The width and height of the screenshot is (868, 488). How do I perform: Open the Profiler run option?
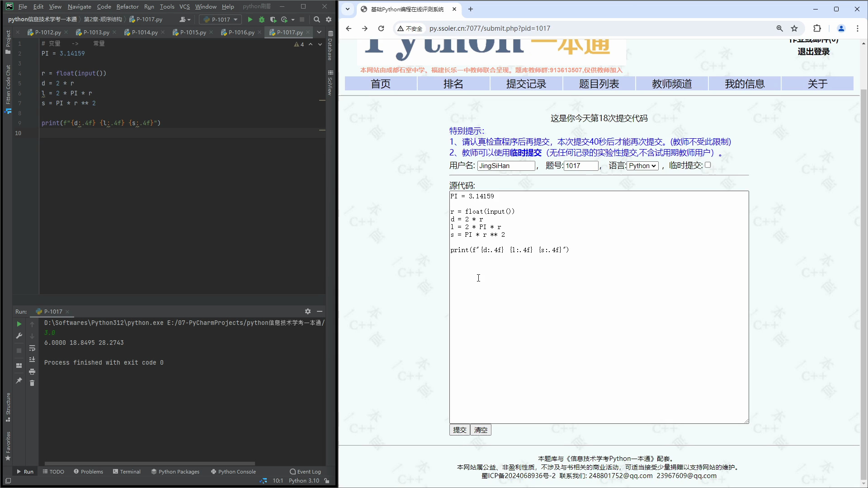(285, 19)
